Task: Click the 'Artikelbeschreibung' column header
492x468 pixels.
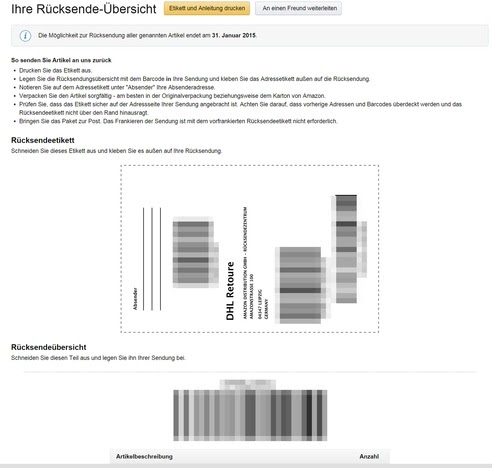Action: (x=144, y=456)
